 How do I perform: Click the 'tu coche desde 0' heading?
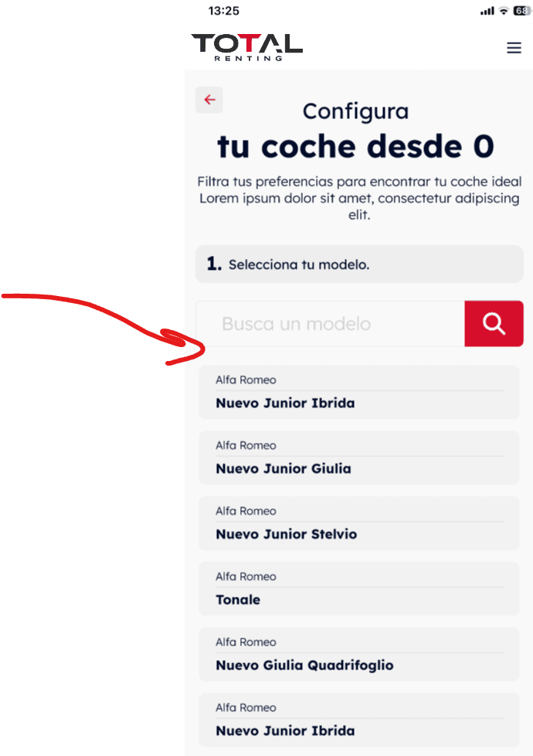(x=355, y=146)
